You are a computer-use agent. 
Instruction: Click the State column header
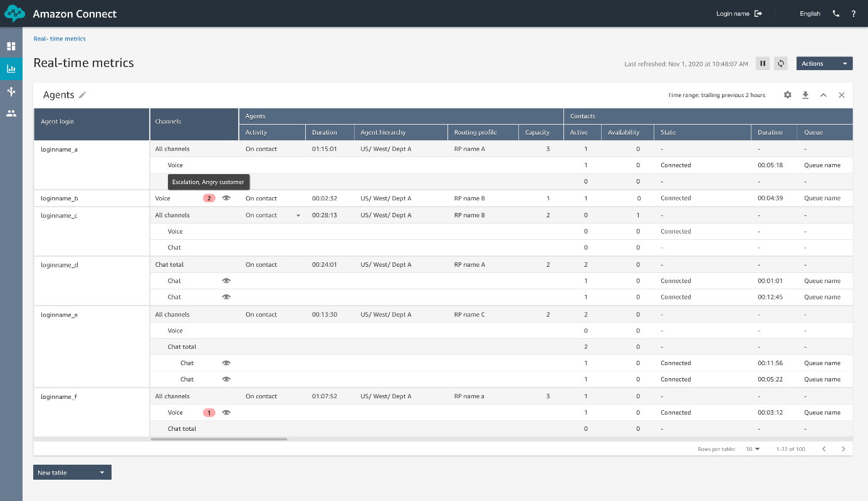[x=703, y=132]
